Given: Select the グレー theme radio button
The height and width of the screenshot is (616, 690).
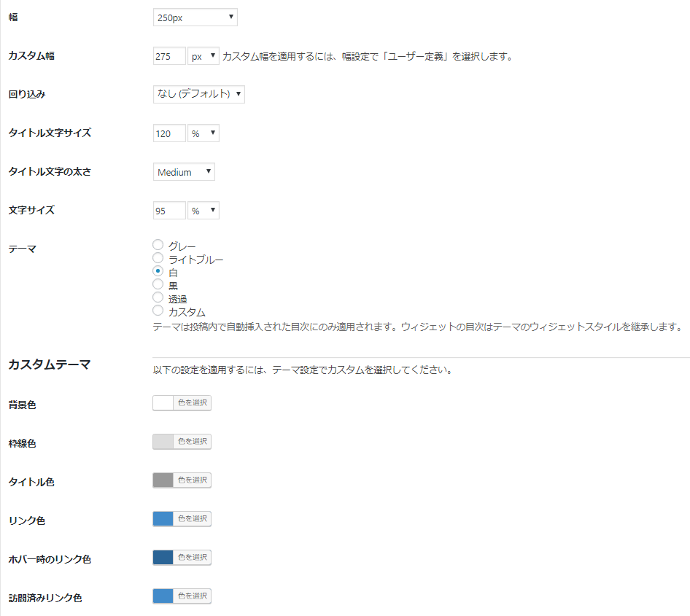Looking at the screenshot, I should click(158, 245).
